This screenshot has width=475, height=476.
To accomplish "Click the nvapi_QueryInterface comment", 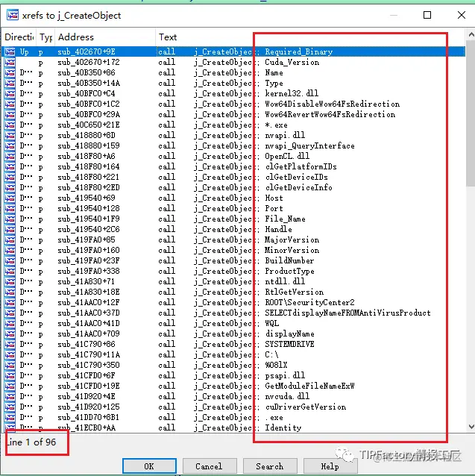I will [x=309, y=145].
